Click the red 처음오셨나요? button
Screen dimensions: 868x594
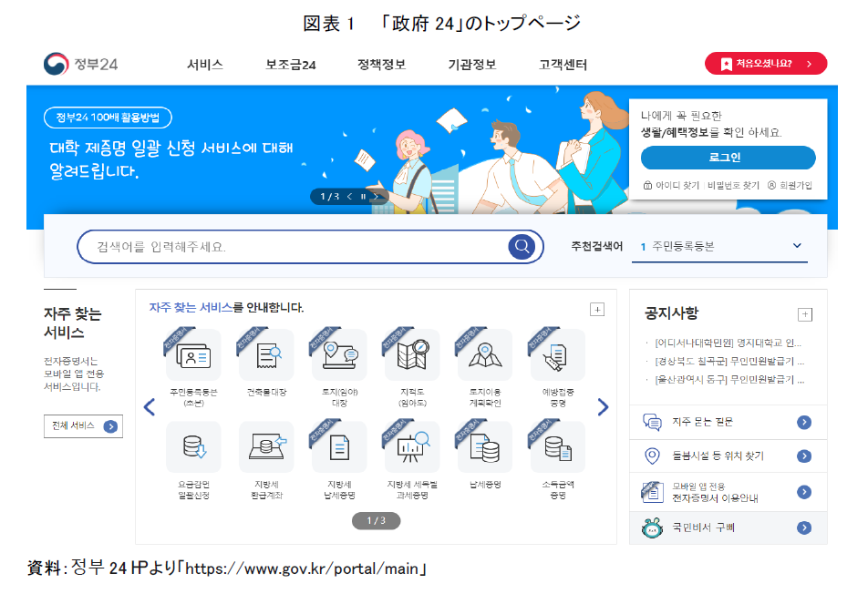click(x=765, y=64)
